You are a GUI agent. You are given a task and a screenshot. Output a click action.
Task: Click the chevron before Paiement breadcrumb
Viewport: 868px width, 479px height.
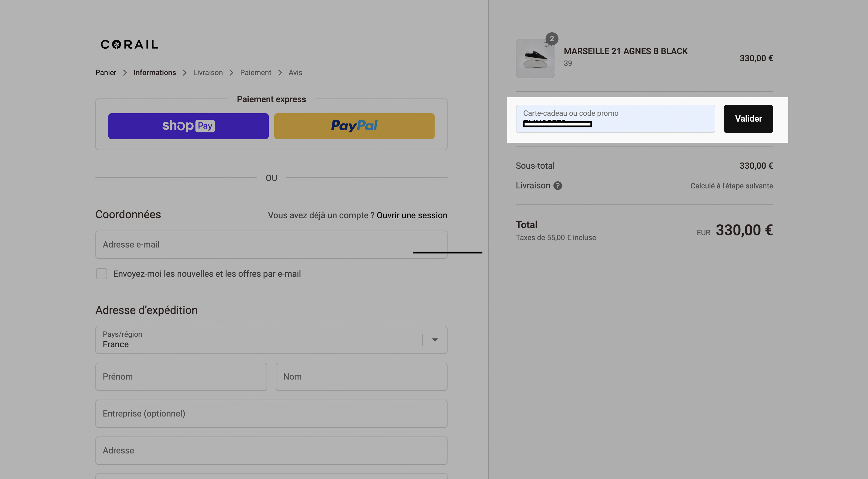click(231, 73)
